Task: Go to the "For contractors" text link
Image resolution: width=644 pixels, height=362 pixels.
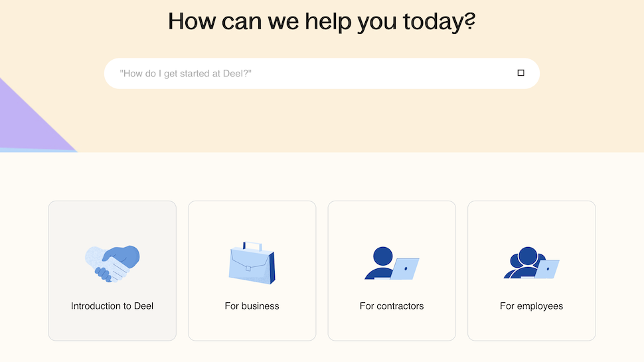Action: coord(392,306)
